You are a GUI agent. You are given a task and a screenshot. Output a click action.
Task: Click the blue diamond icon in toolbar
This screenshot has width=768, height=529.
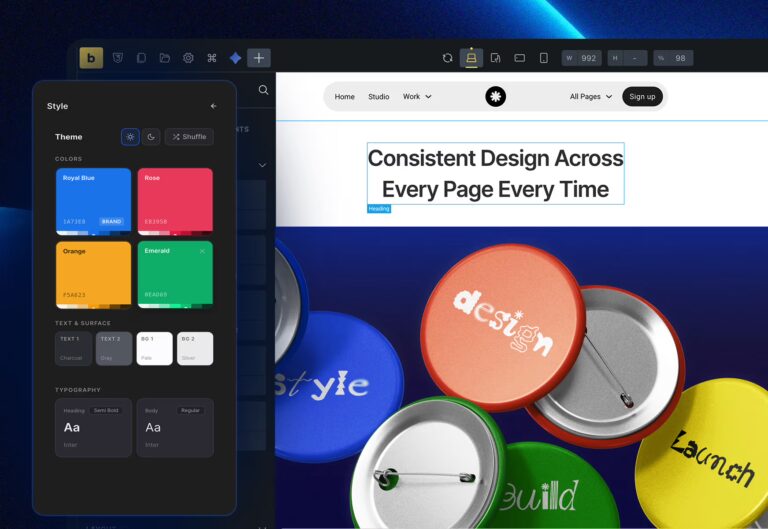(235, 58)
